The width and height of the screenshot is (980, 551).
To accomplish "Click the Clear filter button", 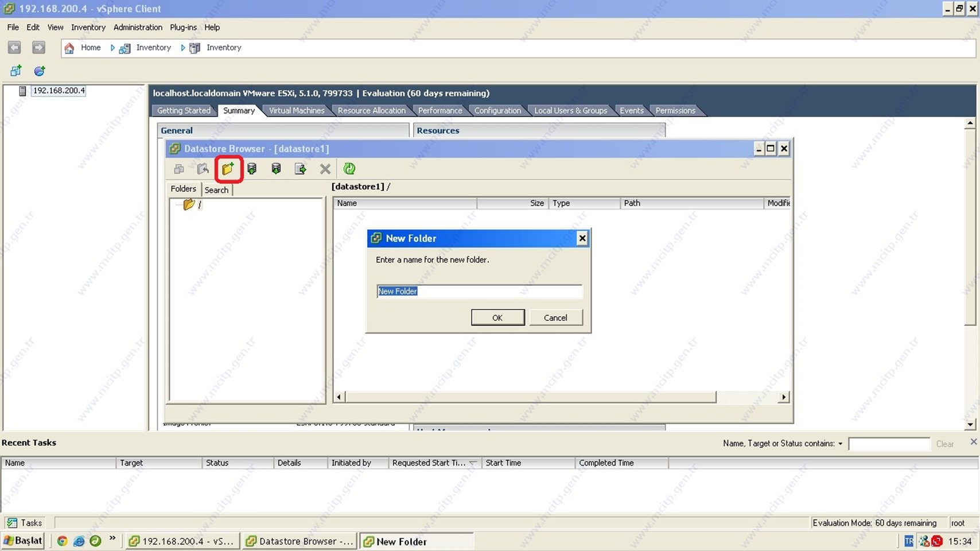I will pyautogui.click(x=944, y=444).
